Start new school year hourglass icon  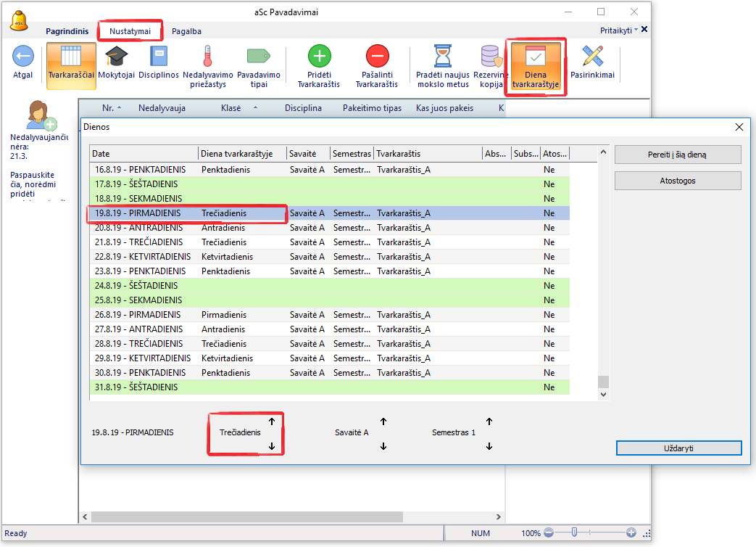442,57
